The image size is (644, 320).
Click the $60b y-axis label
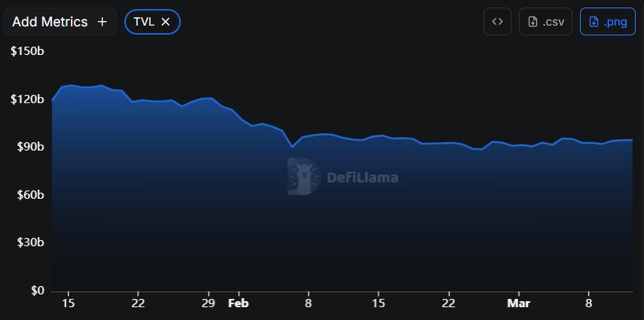point(29,195)
